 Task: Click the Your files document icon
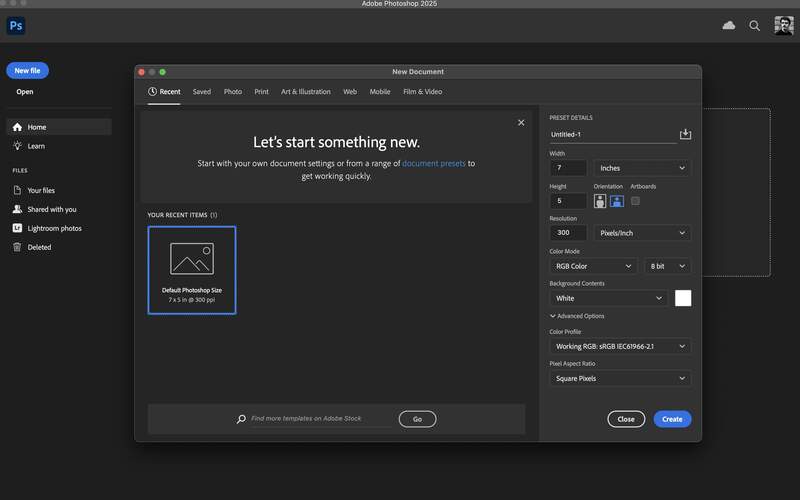17,190
